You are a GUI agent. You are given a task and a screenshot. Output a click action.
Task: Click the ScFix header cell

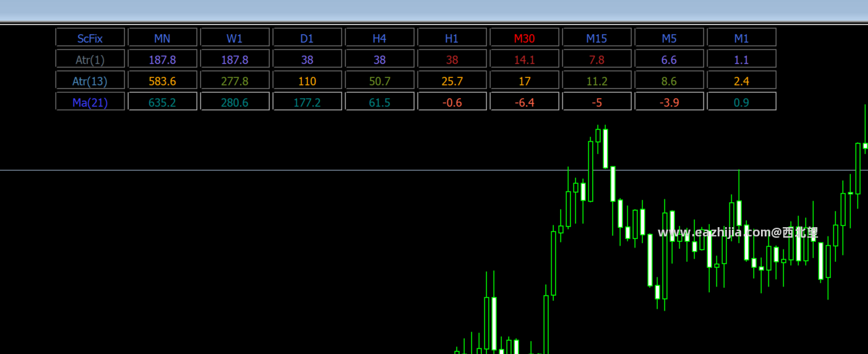pos(90,37)
